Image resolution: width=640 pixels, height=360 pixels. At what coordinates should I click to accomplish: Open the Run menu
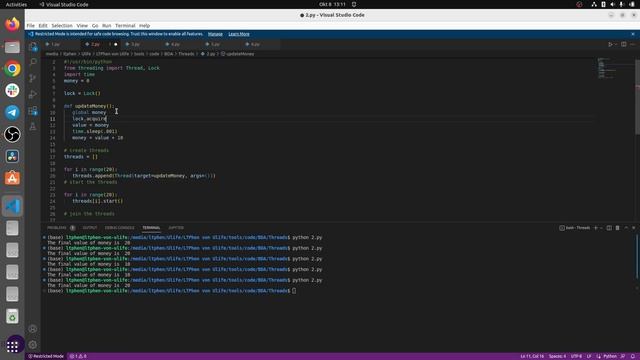[x=107, y=25]
